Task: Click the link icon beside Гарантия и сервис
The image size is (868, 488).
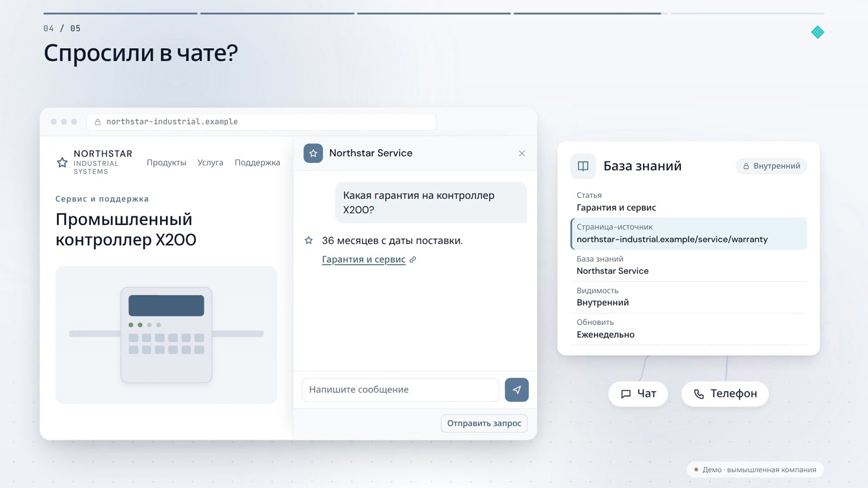Action: pos(413,260)
